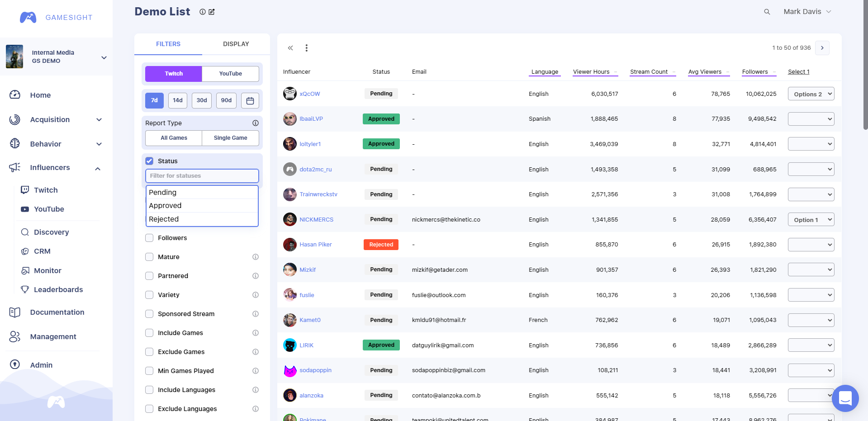Image resolution: width=868 pixels, height=421 pixels.
Task: Open Discovery in the sidebar
Action: point(52,232)
